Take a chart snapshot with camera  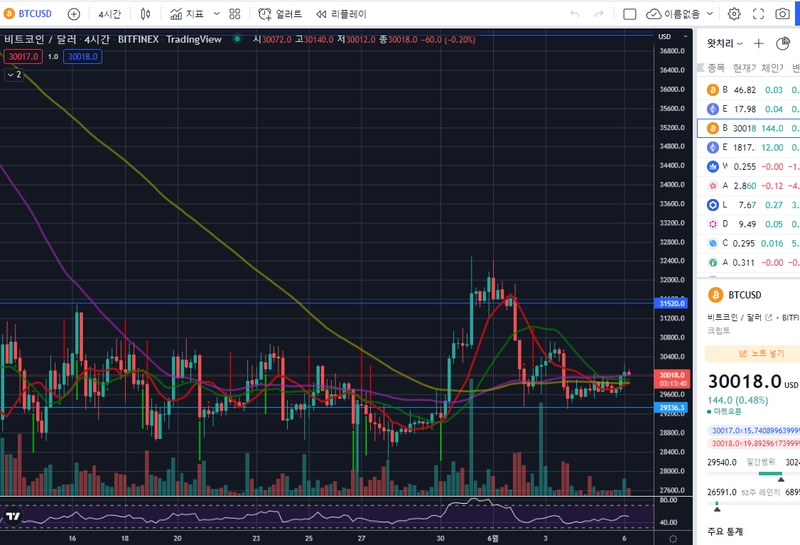coord(782,14)
